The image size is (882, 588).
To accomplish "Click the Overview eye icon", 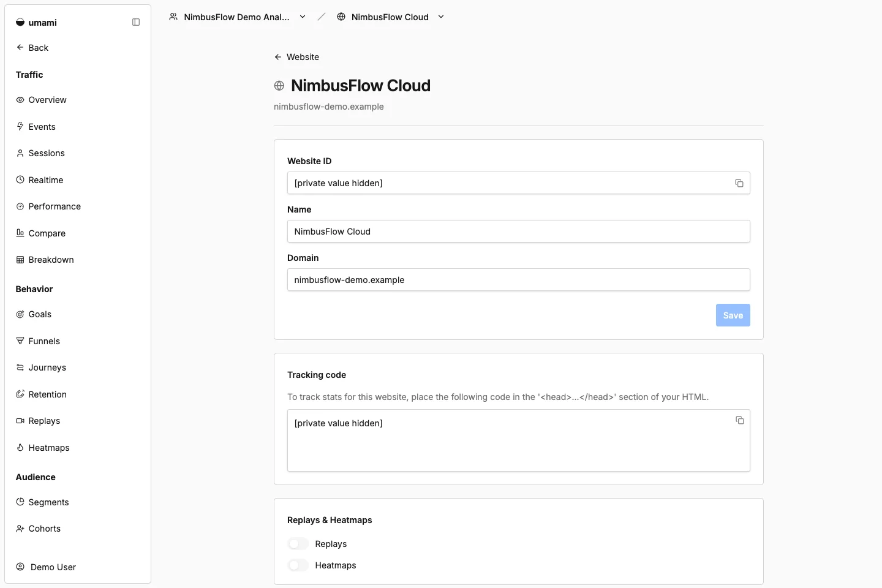I will pos(20,100).
